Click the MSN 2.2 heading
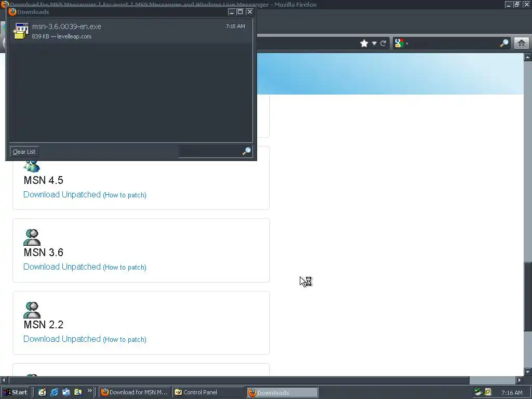 tap(44, 325)
